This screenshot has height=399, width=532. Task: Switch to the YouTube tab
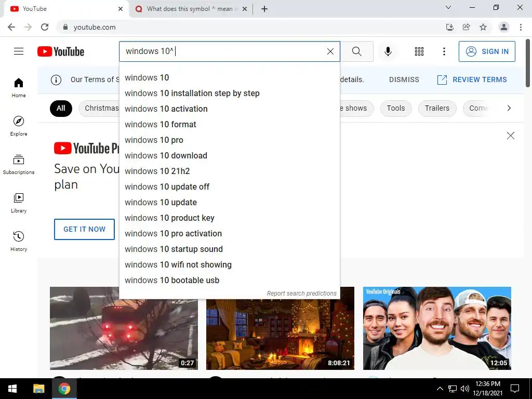66,9
